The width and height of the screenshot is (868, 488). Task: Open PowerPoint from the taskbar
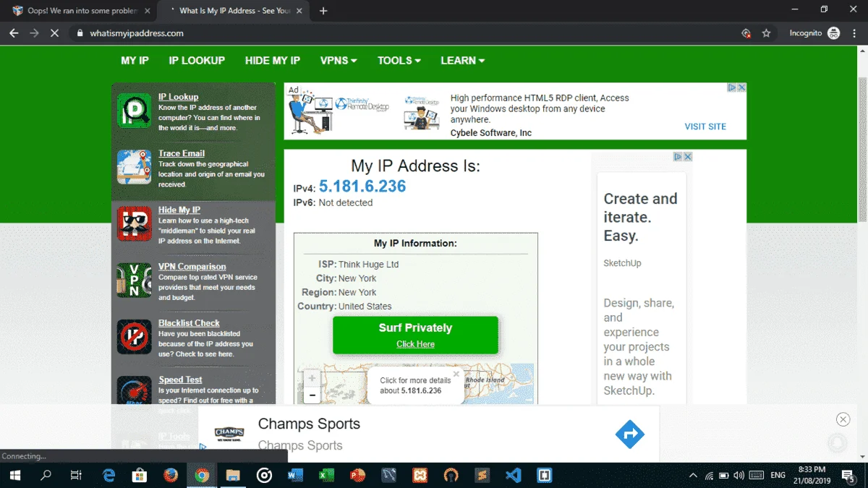click(x=358, y=475)
